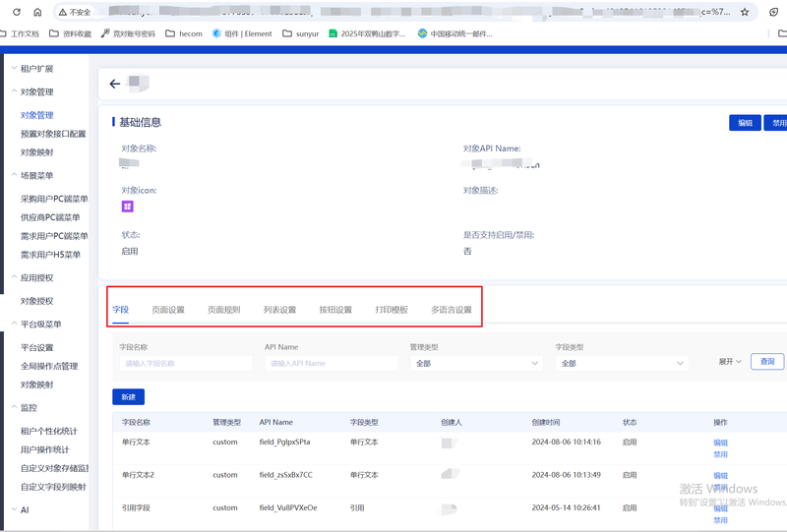
Task: Click the browser reload icon
Action: 17,12
